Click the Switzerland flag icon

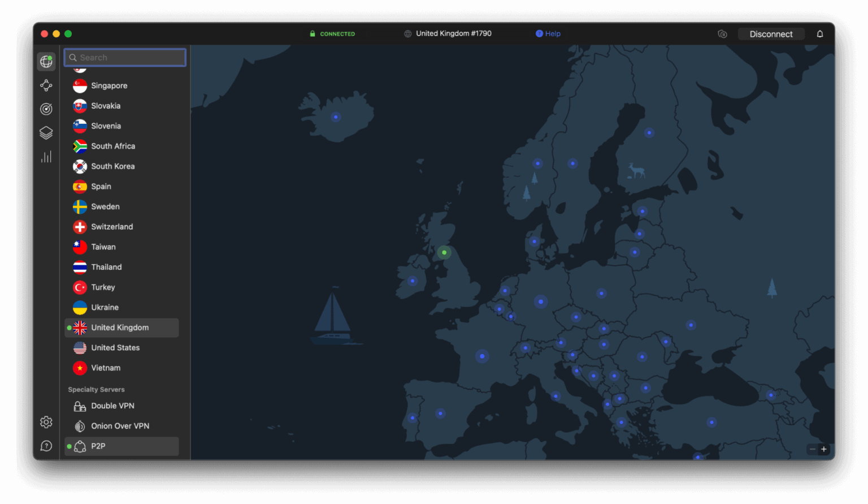(x=80, y=227)
